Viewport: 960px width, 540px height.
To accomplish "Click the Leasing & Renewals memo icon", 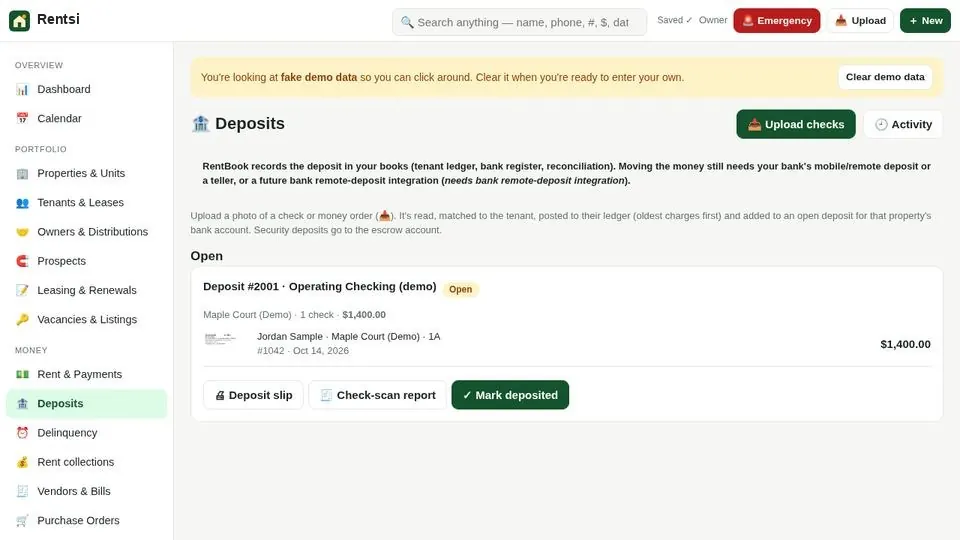I will 22,290.
